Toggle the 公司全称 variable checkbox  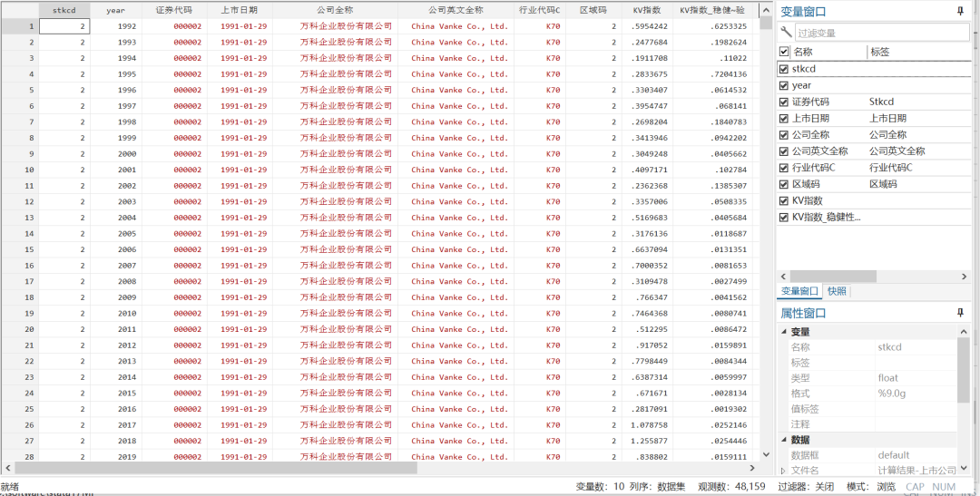tap(784, 134)
